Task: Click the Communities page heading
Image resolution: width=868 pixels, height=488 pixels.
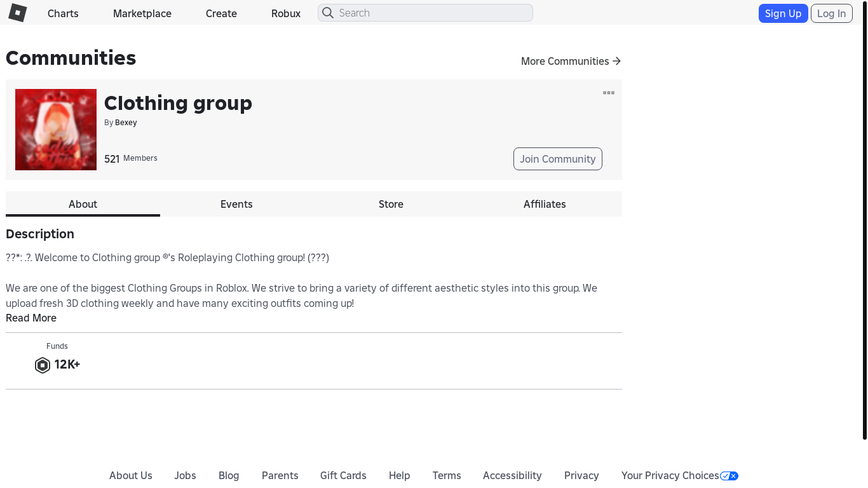Action: coord(71,58)
